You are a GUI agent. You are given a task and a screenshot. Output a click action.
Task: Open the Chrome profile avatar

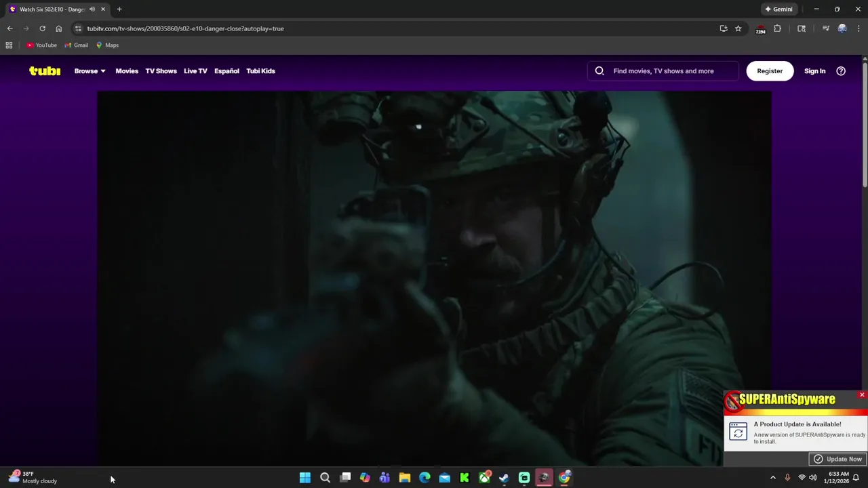coord(842,28)
